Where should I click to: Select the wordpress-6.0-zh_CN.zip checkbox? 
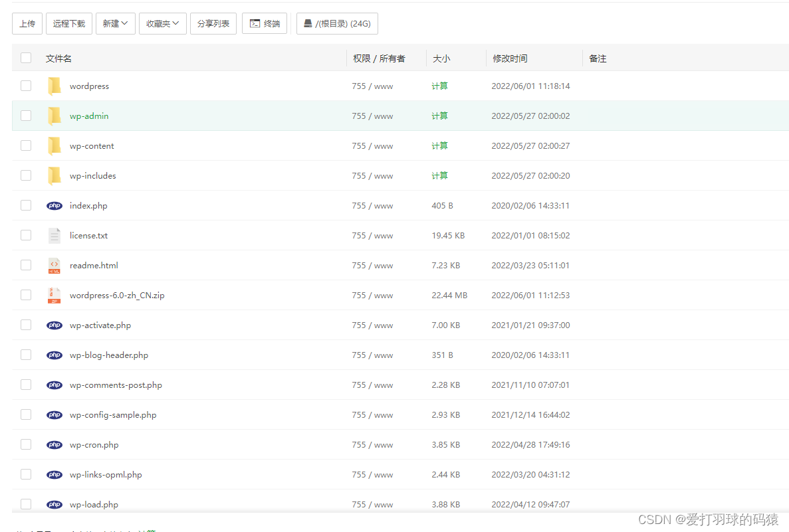26,295
